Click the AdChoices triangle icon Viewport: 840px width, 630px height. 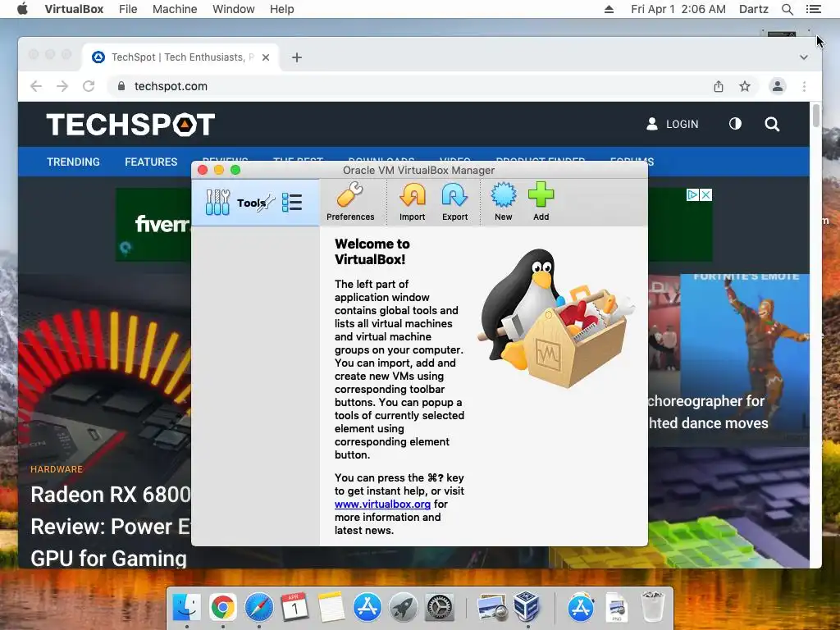[x=692, y=195]
